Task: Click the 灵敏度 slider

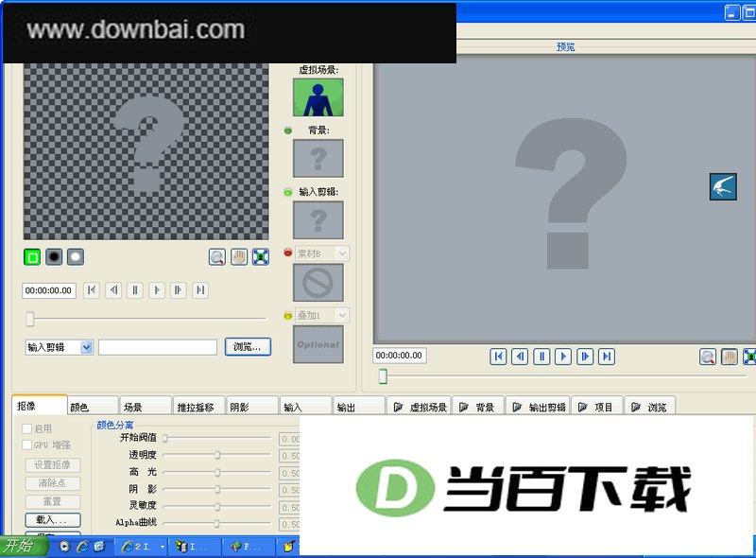Action: click(x=217, y=506)
